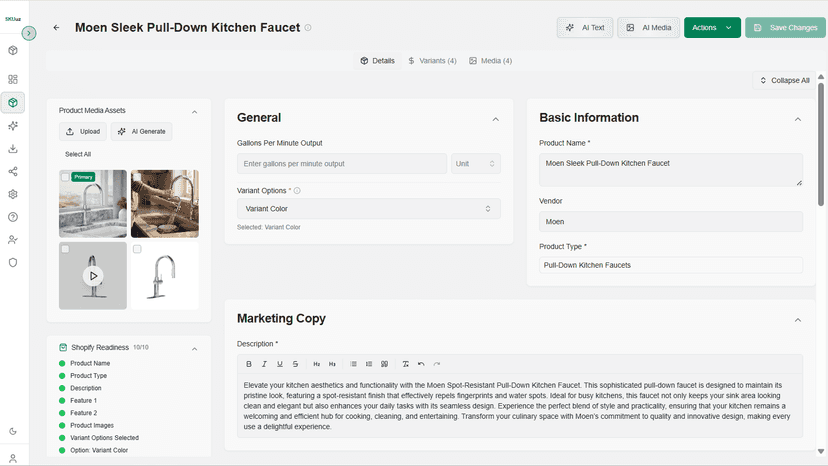Toggle dark mode moon icon

(x=13, y=431)
